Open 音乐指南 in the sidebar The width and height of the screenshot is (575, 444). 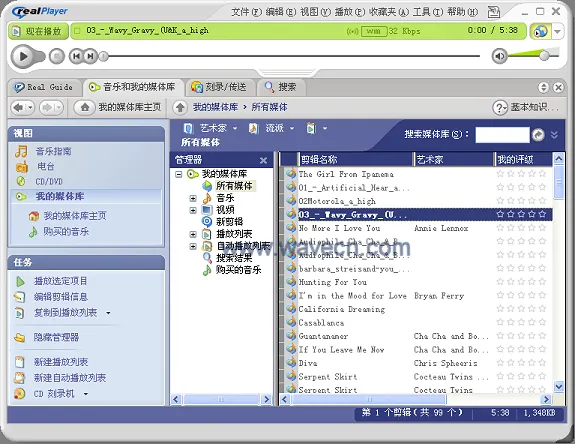click(x=53, y=151)
